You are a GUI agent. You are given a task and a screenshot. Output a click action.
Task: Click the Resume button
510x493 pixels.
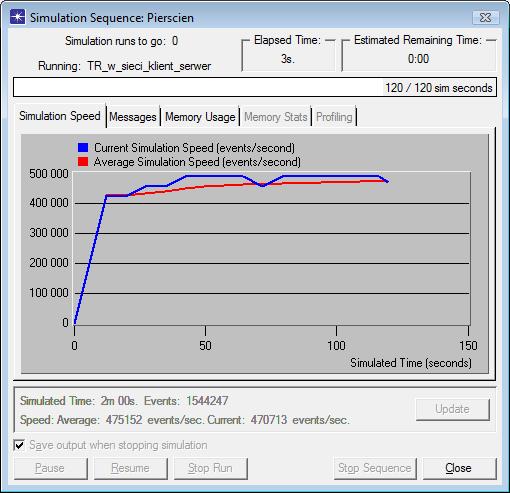[130, 468]
